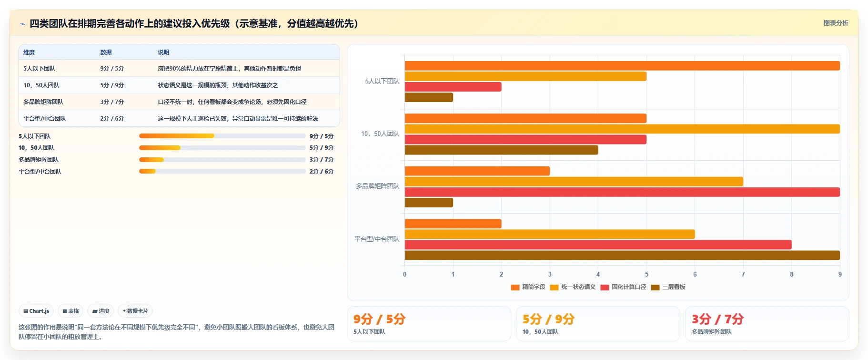Screen dimensions: 868x360
Task: Click the 表格 tag
Action: click(71, 311)
